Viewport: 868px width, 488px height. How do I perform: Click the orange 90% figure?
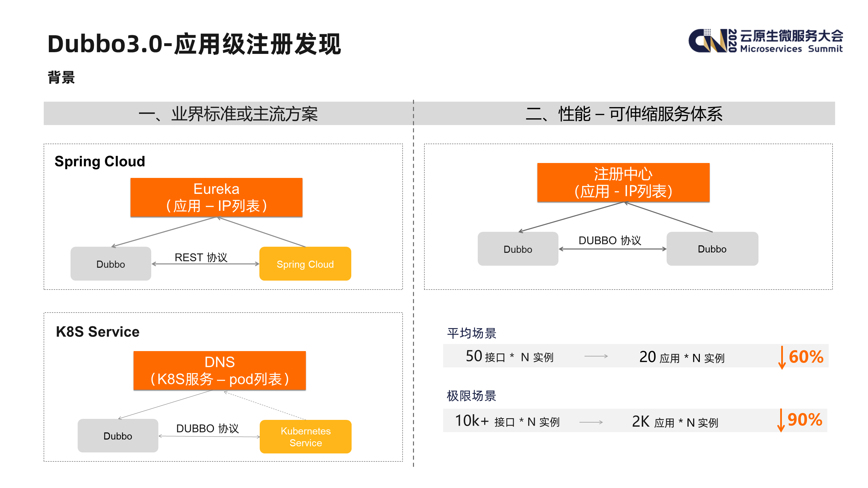(x=805, y=420)
